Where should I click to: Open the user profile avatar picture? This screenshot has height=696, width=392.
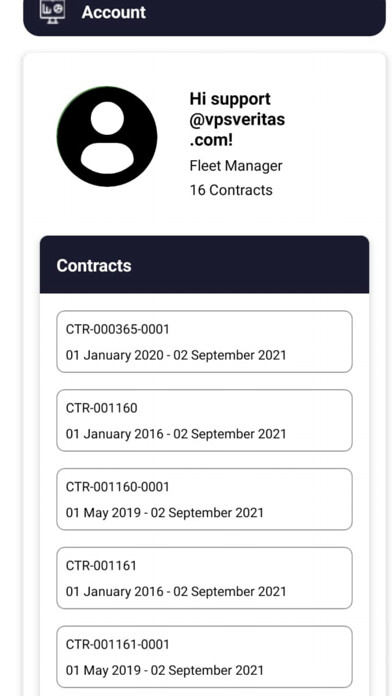[x=107, y=136]
